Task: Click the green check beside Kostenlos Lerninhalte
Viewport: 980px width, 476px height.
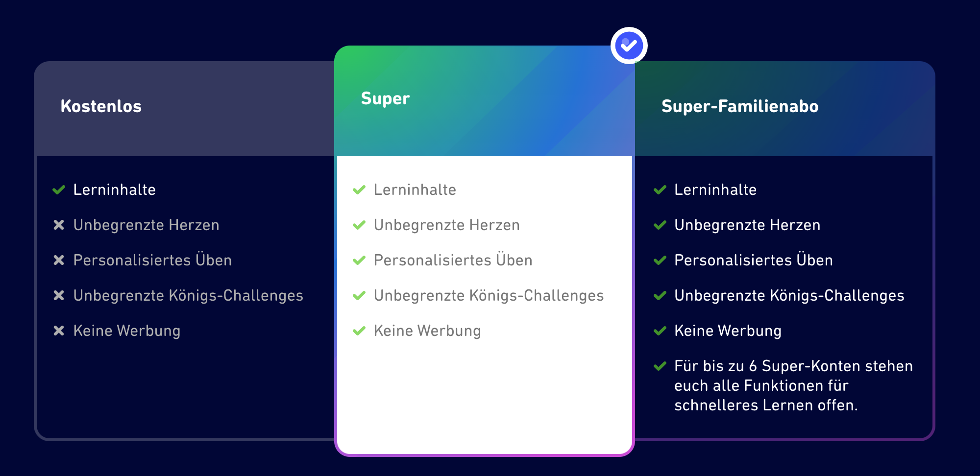Action: (59, 190)
